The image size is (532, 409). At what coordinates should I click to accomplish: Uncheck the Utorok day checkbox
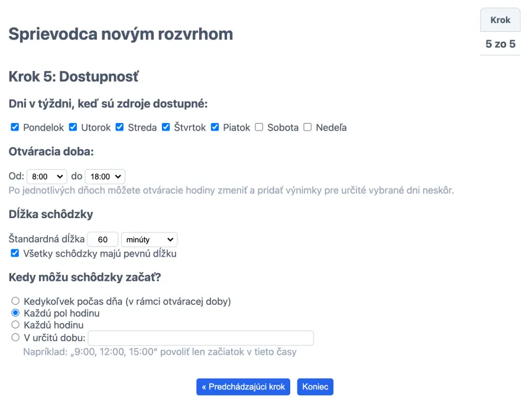73,127
